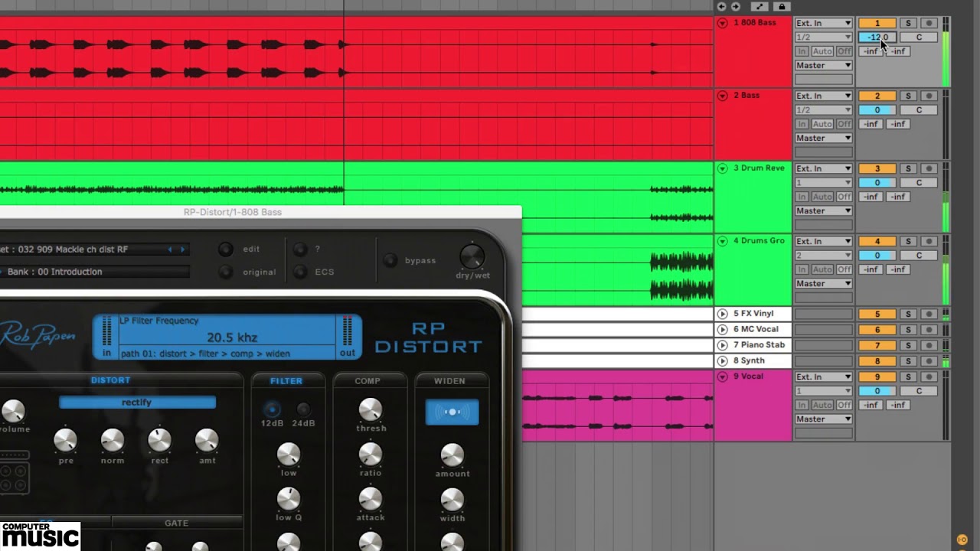
Task: Click the help ? button in RP-Distort
Action: point(300,249)
